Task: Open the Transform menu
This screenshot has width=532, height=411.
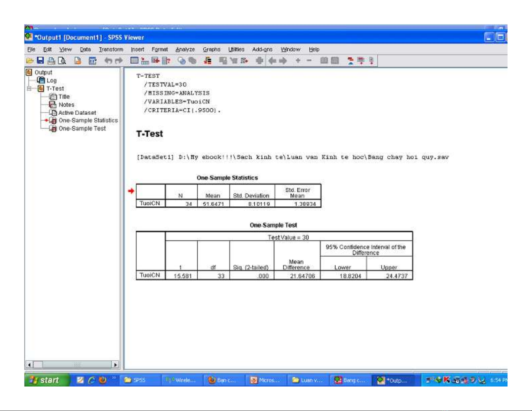Action: click(111, 49)
